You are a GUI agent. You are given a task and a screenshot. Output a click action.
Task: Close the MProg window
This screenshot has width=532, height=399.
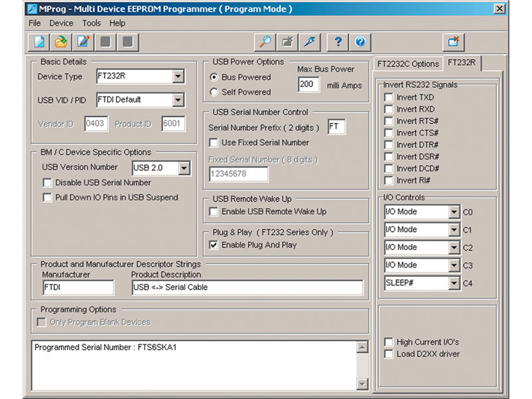pos(499,9)
